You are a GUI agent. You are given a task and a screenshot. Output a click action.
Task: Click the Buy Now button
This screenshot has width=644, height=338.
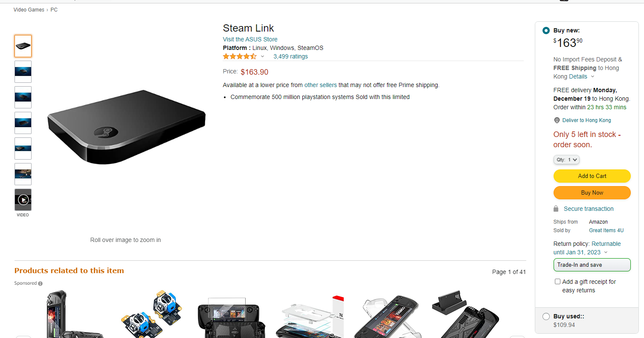[x=592, y=192]
